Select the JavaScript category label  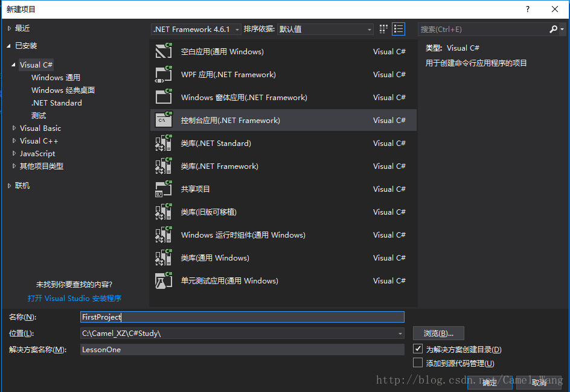tap(37, 154)
